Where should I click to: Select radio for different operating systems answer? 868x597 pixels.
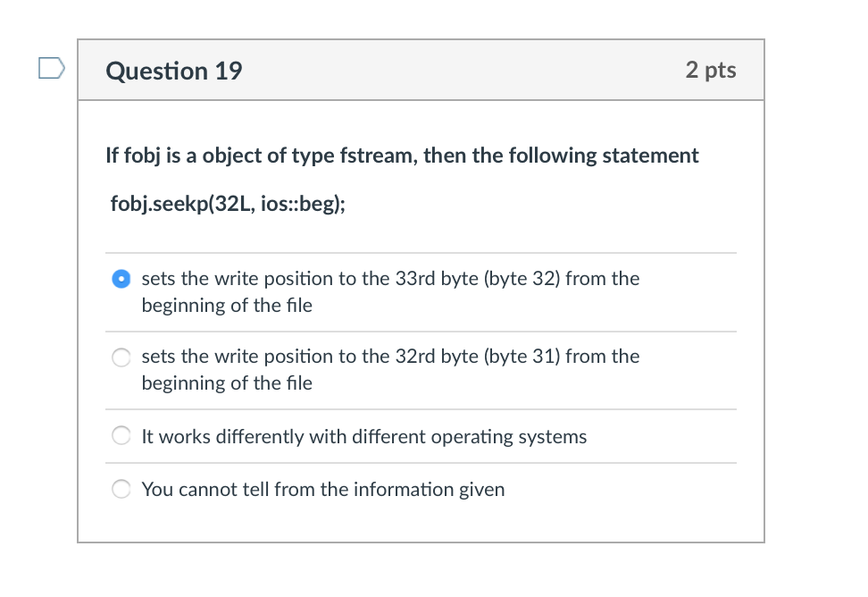coord(121,437)
